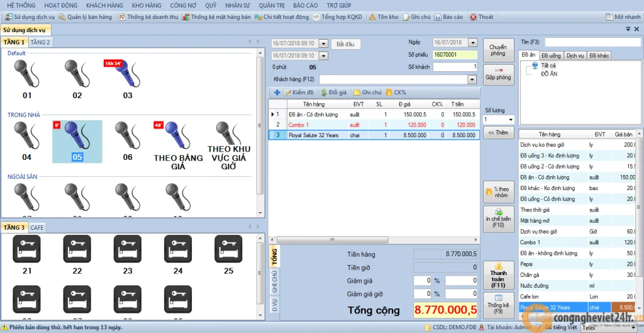The height and width of the screenshot is (333, 644).
Task: Click the Thoát toolbar icon
Action: 474,17
